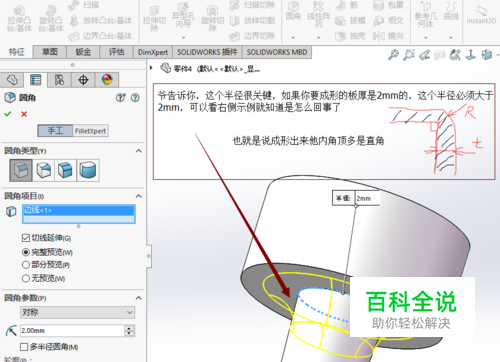Viewport: 500px width, 362px height.
Task: Open the ConfigurationManager tab
Action: point(59,80)
